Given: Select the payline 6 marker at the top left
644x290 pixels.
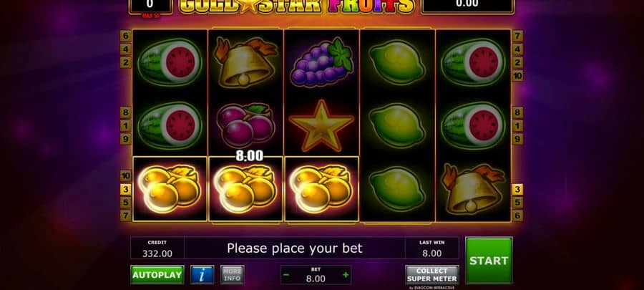Looking at the screenshot, I should pos(125,36).
